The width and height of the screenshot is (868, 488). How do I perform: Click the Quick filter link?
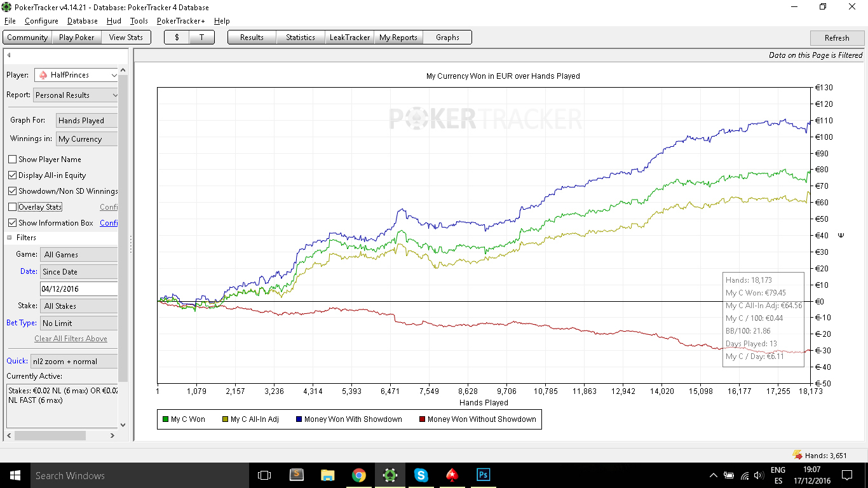tap(17, 361)
